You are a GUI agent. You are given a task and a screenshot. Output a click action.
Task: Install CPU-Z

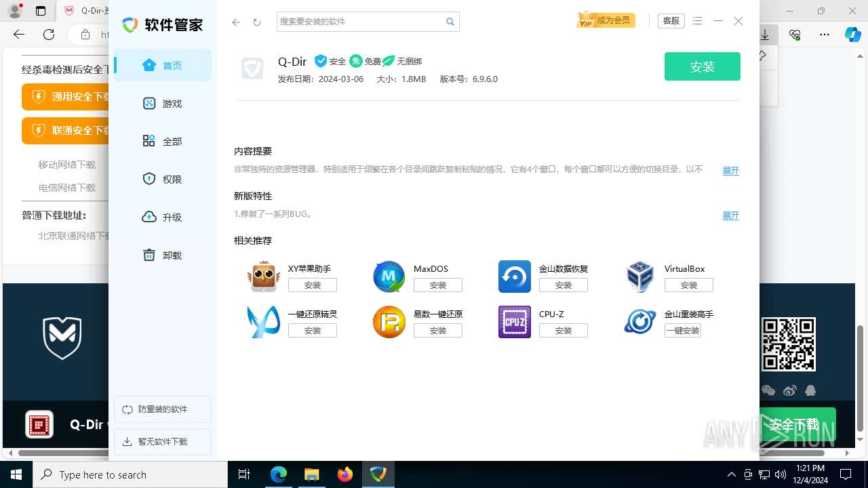click(564, 331)
